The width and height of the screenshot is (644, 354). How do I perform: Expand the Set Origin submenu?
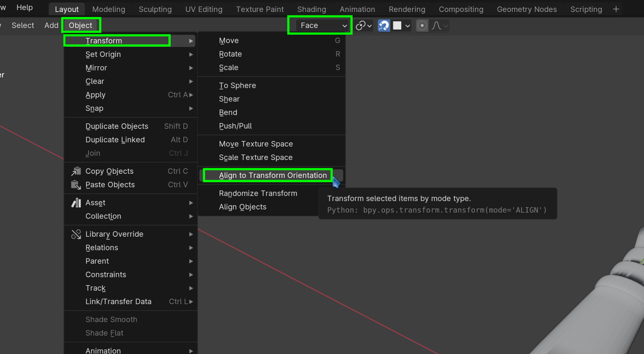[x=130, y=54]
